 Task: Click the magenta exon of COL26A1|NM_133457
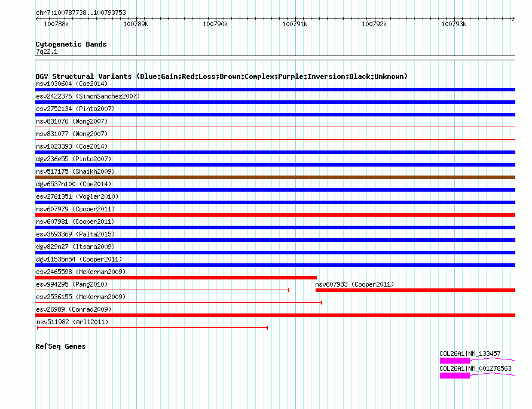click(455, 361)
